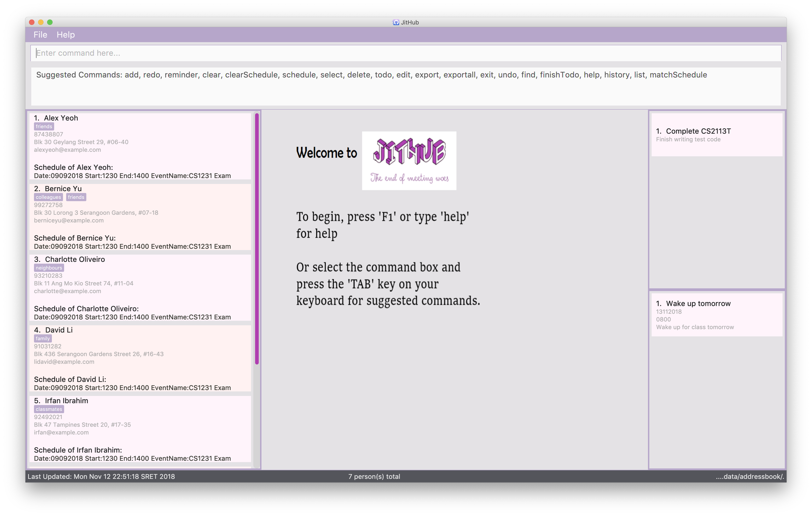Click lidavid@example.com email
The image size is (812, 516).
tap(64, 362)
